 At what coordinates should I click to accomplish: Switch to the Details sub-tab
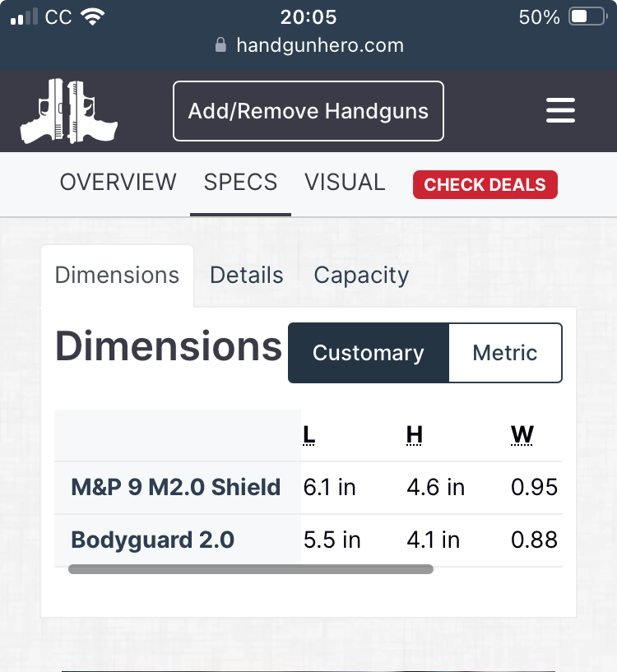(247, 276)
